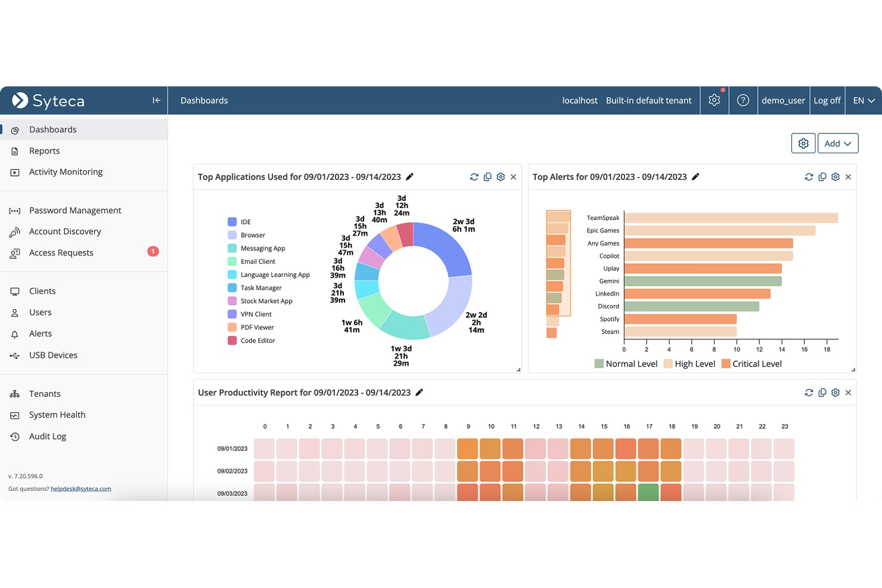Edit User Productivity Report widget title
This screenshot has height=588, width=882.
point(419,392)
